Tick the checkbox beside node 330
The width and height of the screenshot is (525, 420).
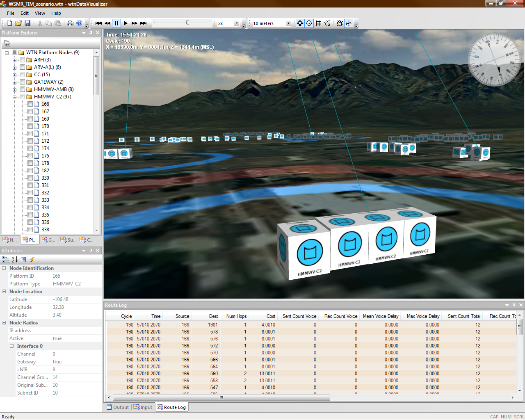pyautogui.click(x=30, y=178)
